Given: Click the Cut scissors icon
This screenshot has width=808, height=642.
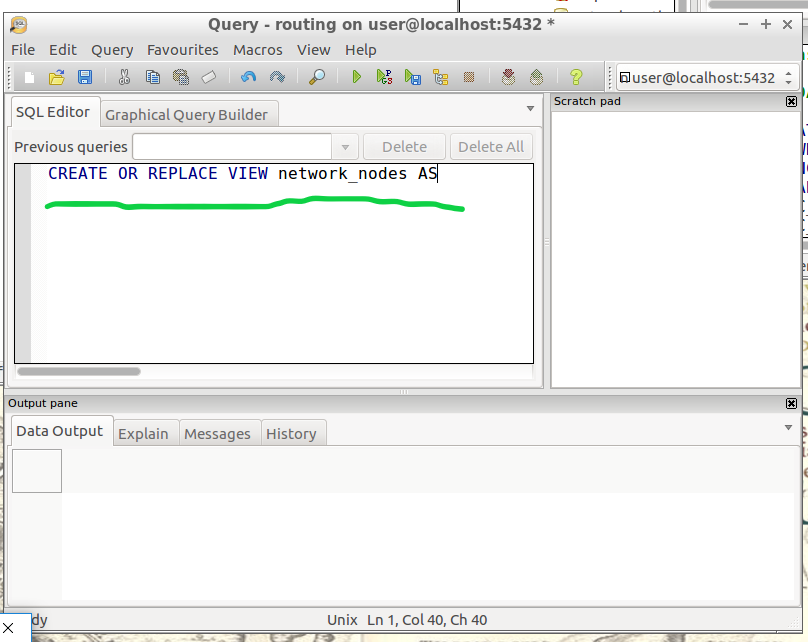Looking at the screenshot, I should tap(124, 77).
